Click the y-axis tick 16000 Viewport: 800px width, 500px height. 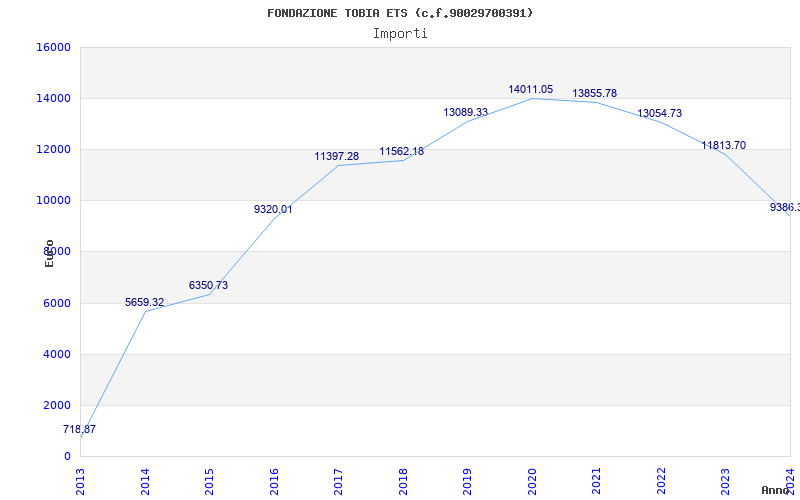point(53,47)
